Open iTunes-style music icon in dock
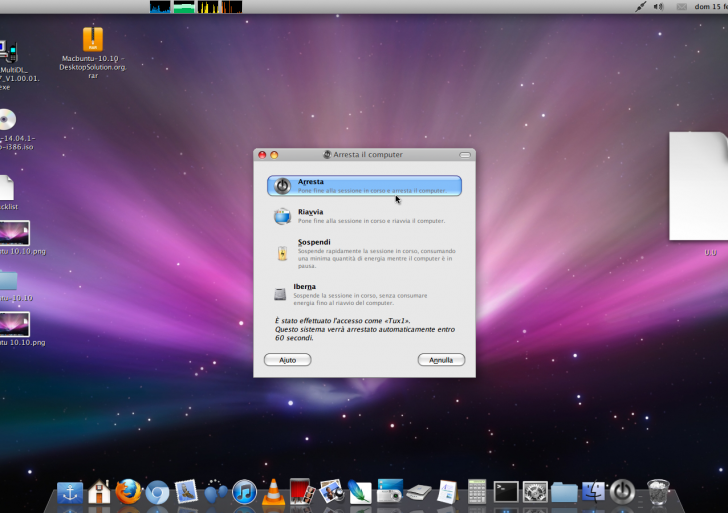 (x=244, y=491)
